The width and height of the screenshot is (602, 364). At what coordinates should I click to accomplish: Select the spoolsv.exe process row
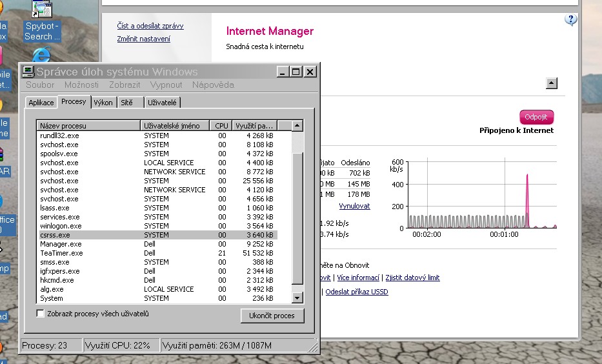(157, 154)
